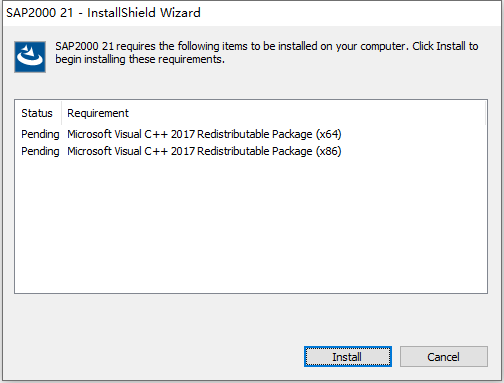Viewport: 504px width, 383px height.
Task: Click the Cancel button
Action: click(444, 357)
